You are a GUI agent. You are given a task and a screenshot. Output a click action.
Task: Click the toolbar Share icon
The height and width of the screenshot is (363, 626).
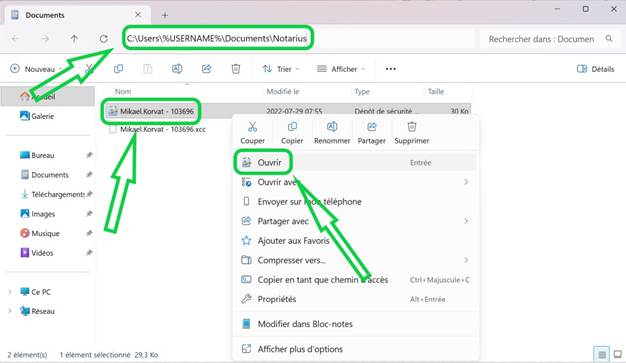tap(206, 69)
